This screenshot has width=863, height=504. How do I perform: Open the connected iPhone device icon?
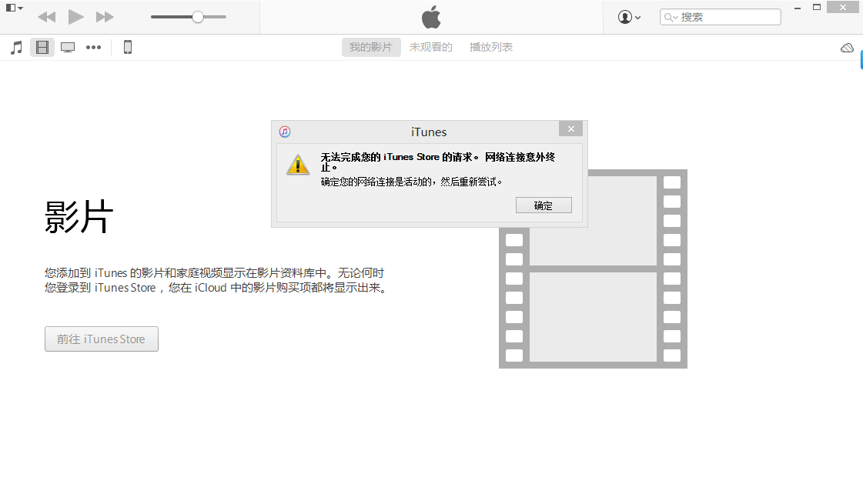tap(128, 47)
